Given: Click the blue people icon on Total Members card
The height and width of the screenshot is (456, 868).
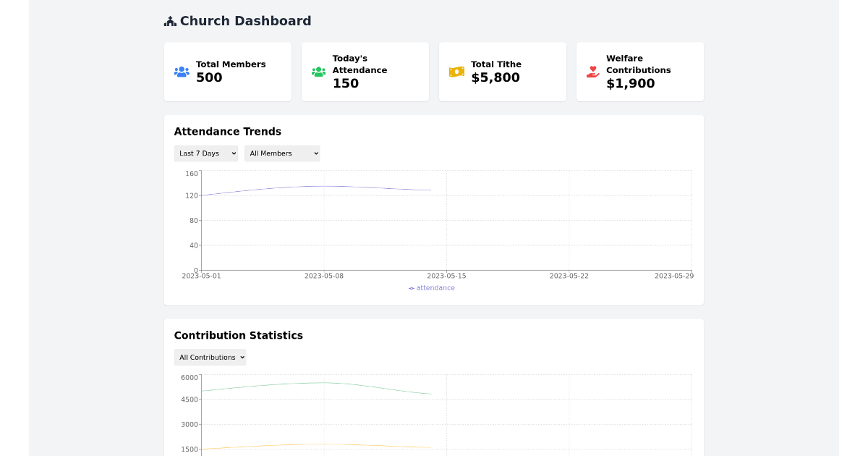Looking at the screenshot, I should [x=181, y=71].
